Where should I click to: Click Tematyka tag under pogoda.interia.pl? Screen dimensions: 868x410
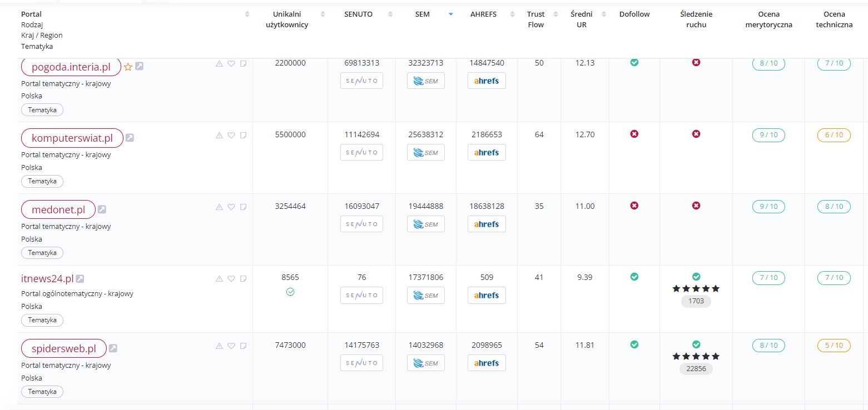(x=42, y=109)
